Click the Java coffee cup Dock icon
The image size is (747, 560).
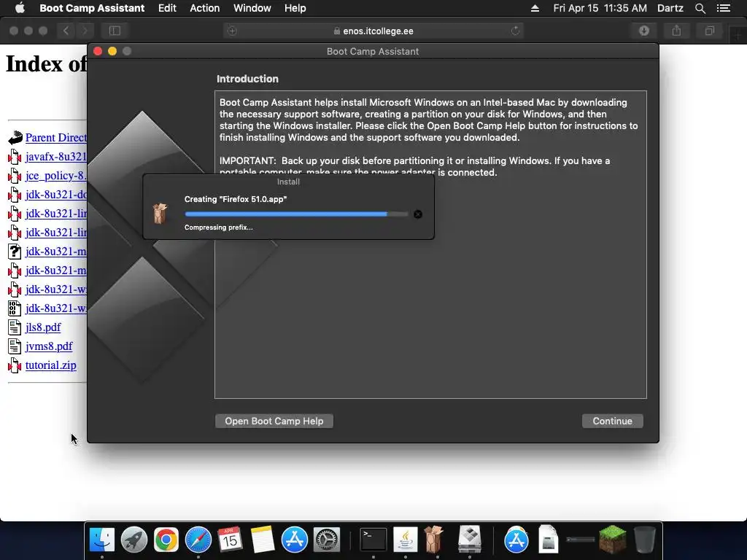(x=406, y=540)
